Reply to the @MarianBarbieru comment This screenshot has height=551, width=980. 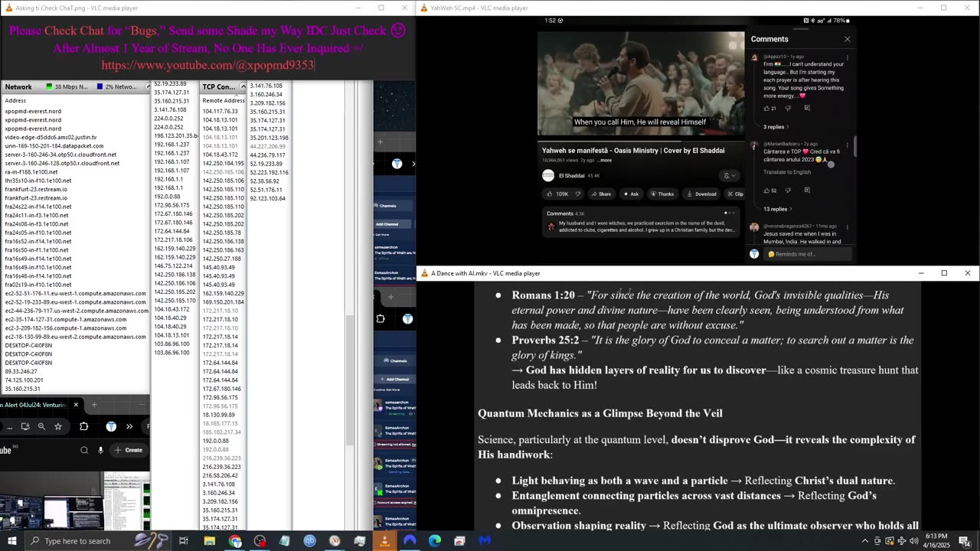point(807,191)
